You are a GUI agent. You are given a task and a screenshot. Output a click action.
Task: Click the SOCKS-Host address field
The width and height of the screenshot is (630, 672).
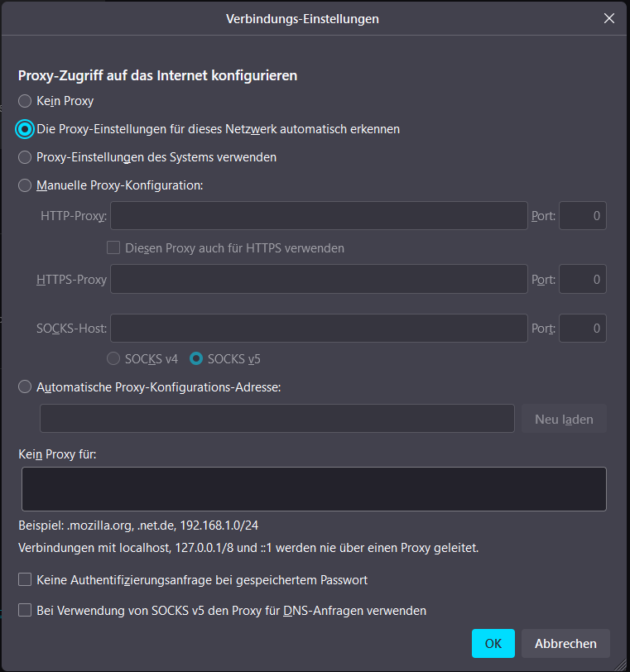(319, 328)
